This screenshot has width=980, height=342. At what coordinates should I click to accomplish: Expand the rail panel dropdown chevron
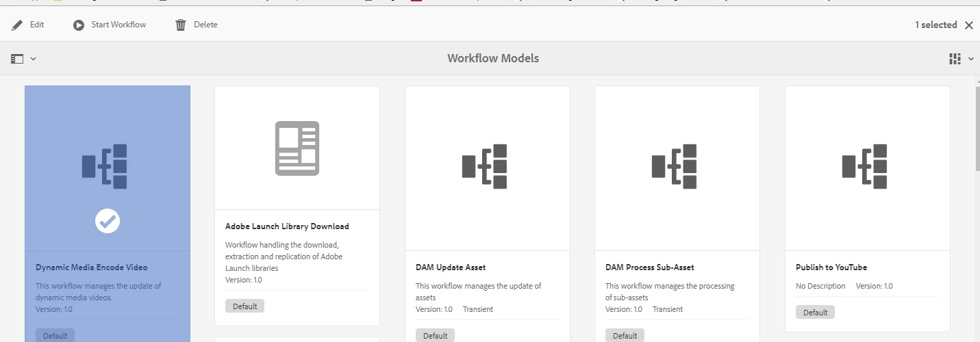(33, 59)
